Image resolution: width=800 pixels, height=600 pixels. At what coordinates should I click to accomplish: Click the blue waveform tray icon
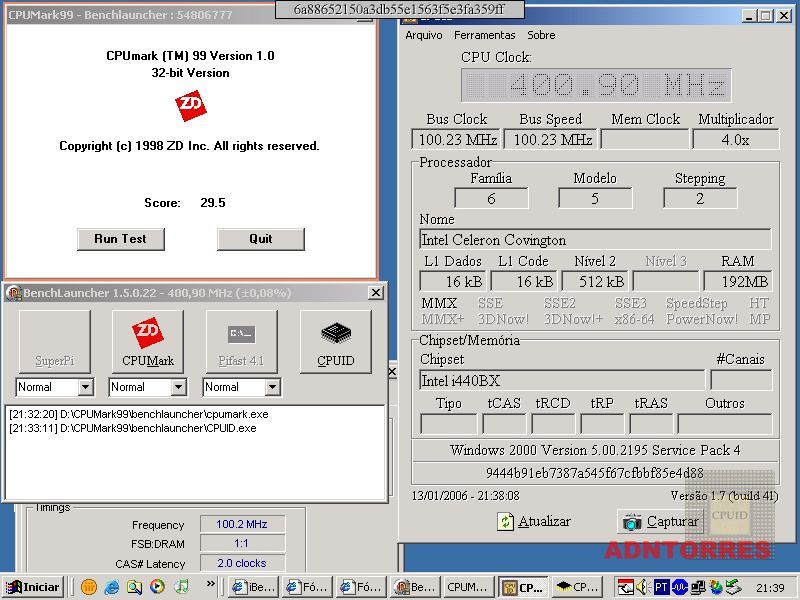point(679,587)
